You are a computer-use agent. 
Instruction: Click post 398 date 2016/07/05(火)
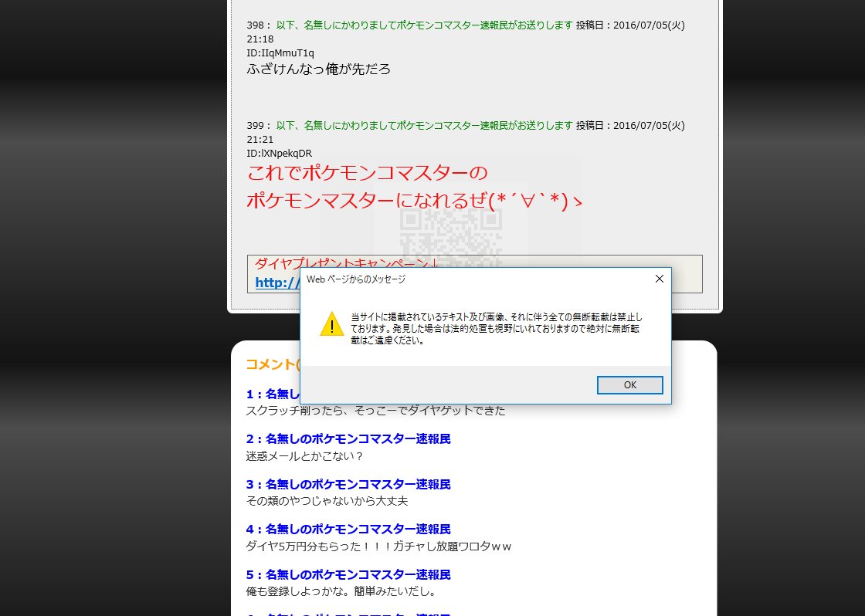(649, 25)
